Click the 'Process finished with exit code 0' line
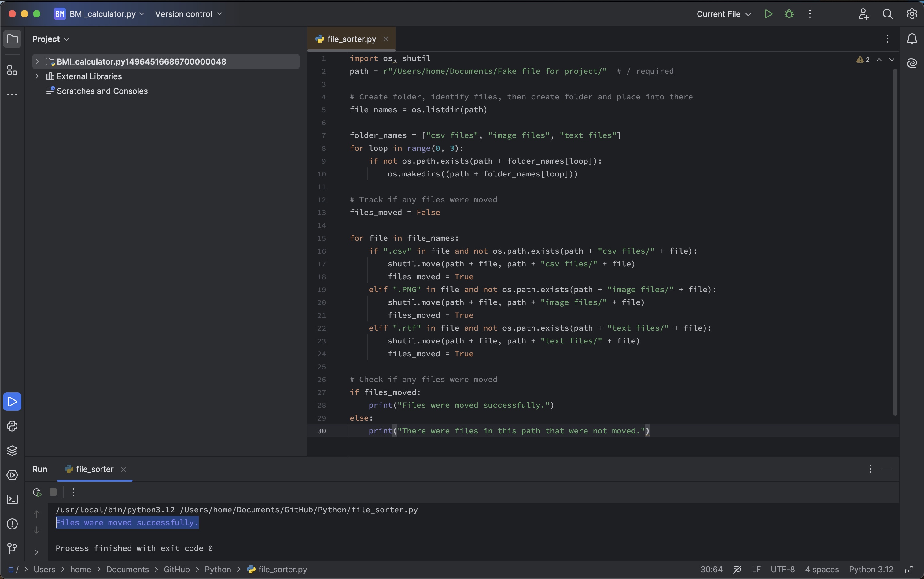This screenshot has height=579, width=924. coord(134,548)
